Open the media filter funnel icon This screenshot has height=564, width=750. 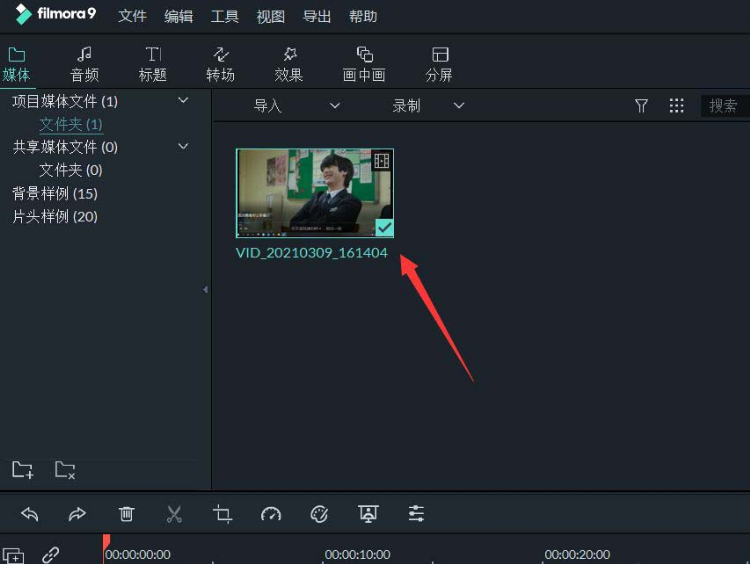point(641,106)
